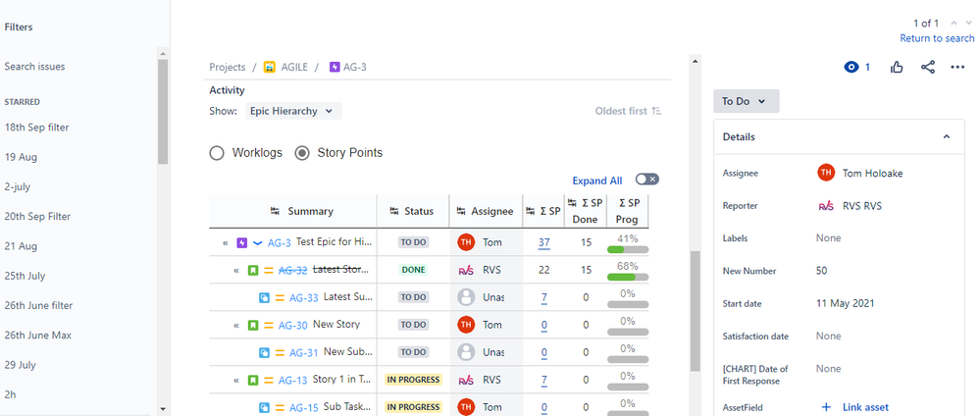The height and width of the screenshot is (416, 980).
Task: Click the DONE status badge for AG-32
Action: pos(413,270)
